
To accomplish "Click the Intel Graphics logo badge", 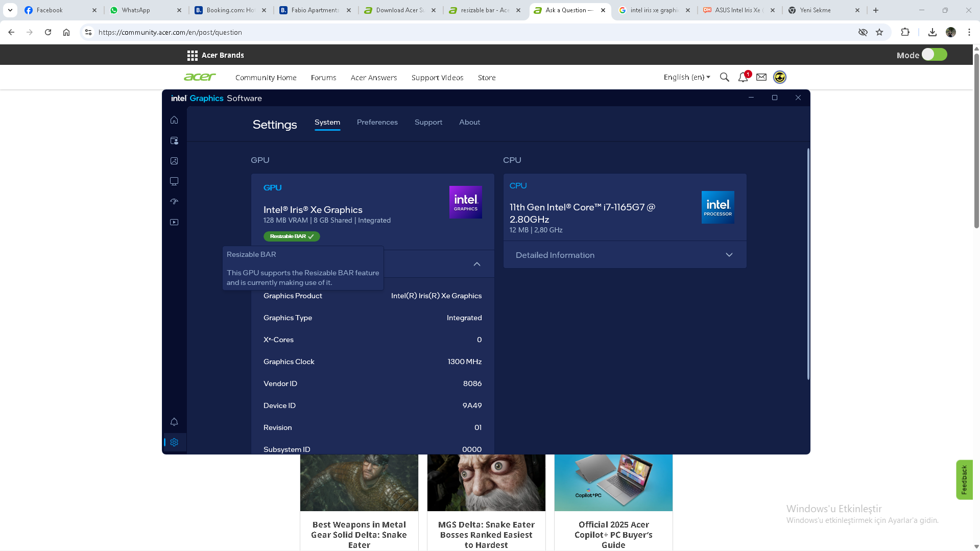I will (x=465, y=202).
